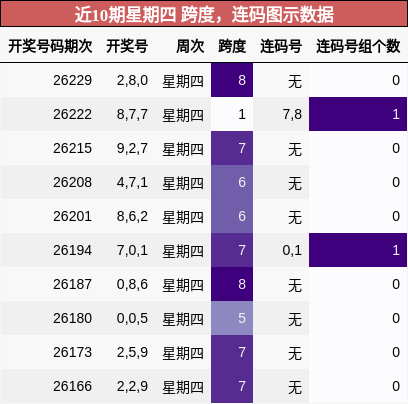Screen dimensions: 408x404
Task: Click the "连码号组个数" column header
Action: click(x=358, y=46)
